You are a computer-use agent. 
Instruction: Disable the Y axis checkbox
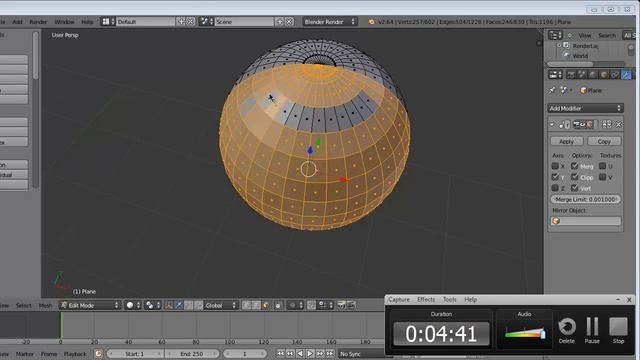[555, 177]
